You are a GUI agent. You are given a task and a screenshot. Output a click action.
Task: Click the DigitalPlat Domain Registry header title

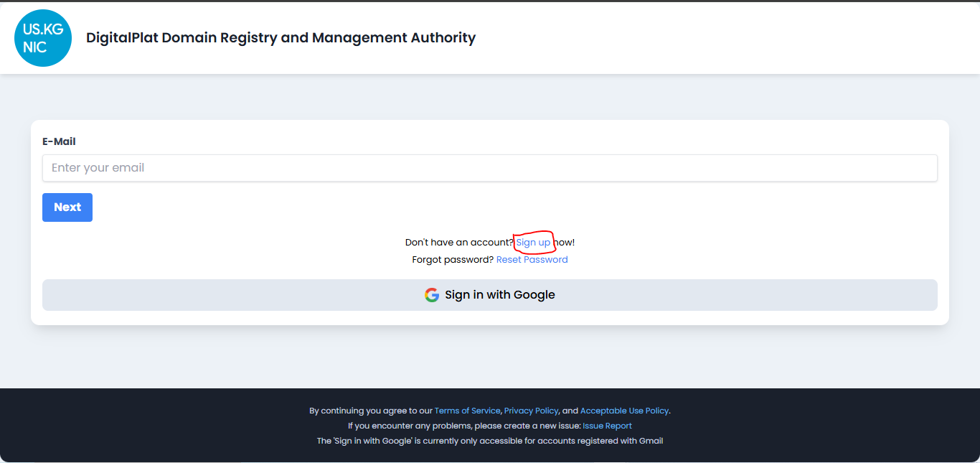pos(281,38)
